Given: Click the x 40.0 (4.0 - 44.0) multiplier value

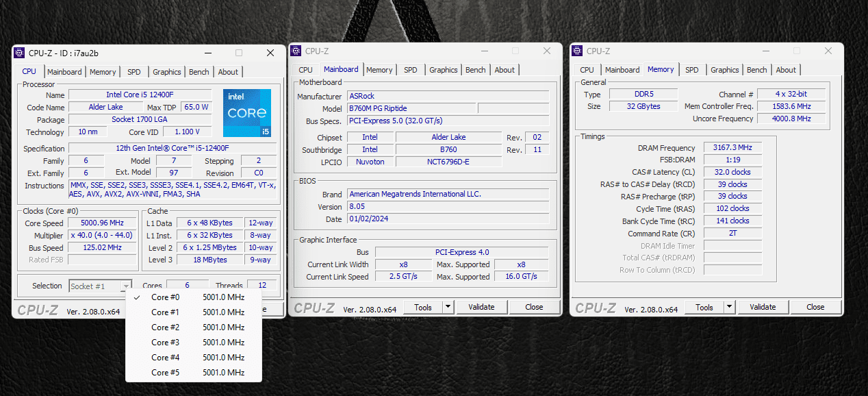Looking at the screenshot, I should (103, 236).
